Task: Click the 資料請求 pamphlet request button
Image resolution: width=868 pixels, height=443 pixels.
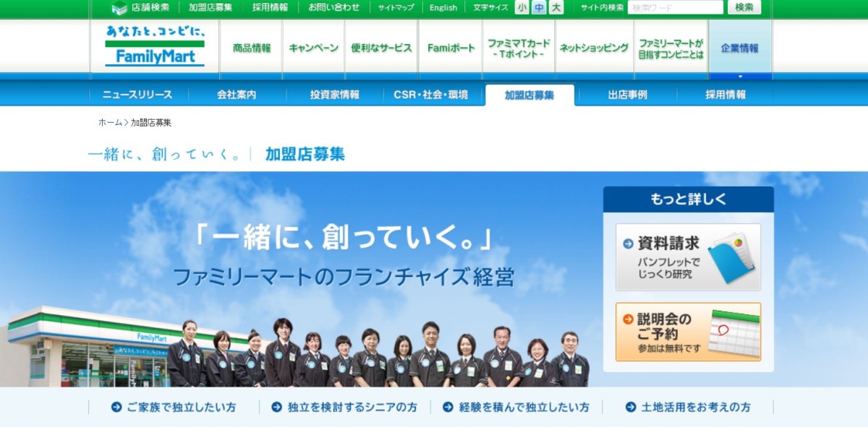Action: pos(688,257)
